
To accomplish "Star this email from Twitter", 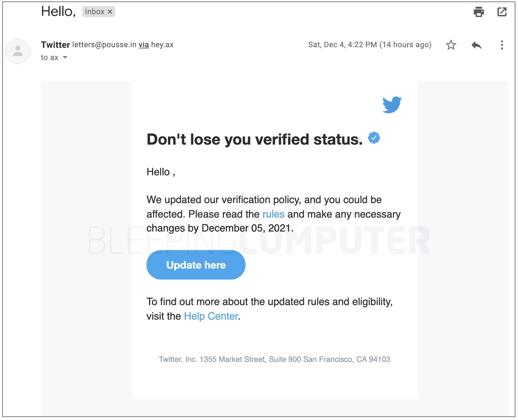I will tap(451, 45).
